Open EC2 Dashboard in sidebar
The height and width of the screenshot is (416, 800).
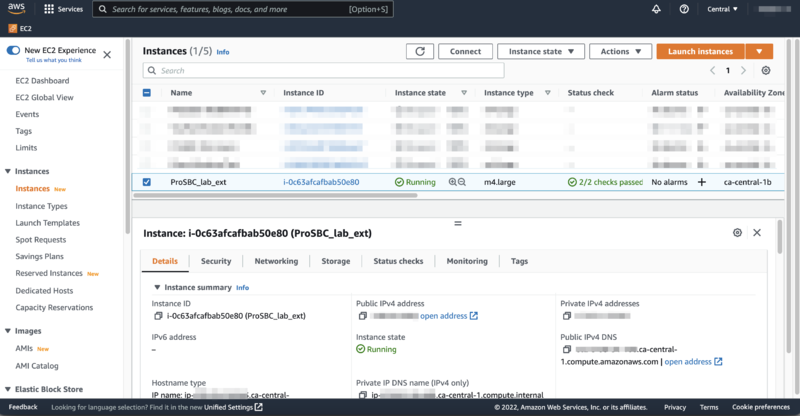pyautogui.click(x=42, y=81)
